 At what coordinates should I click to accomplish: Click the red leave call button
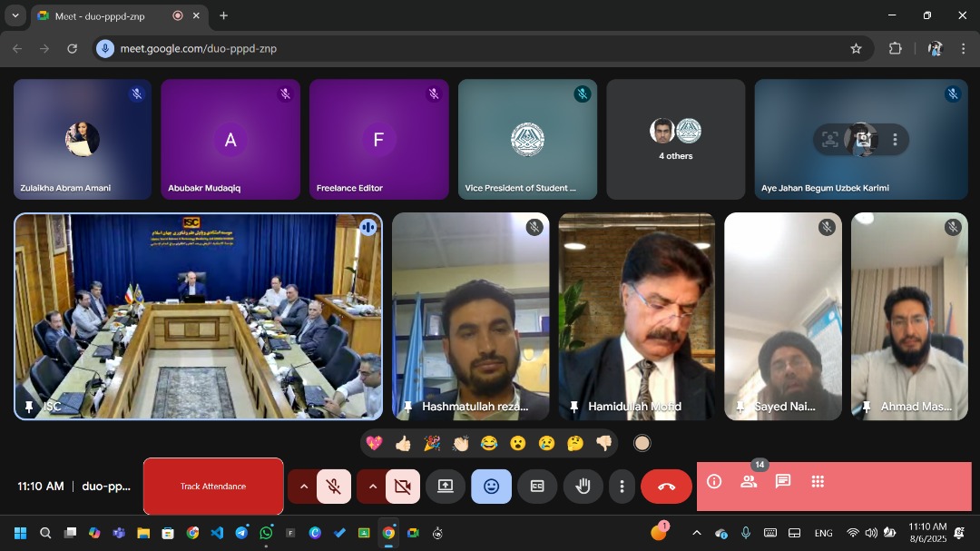666,487
